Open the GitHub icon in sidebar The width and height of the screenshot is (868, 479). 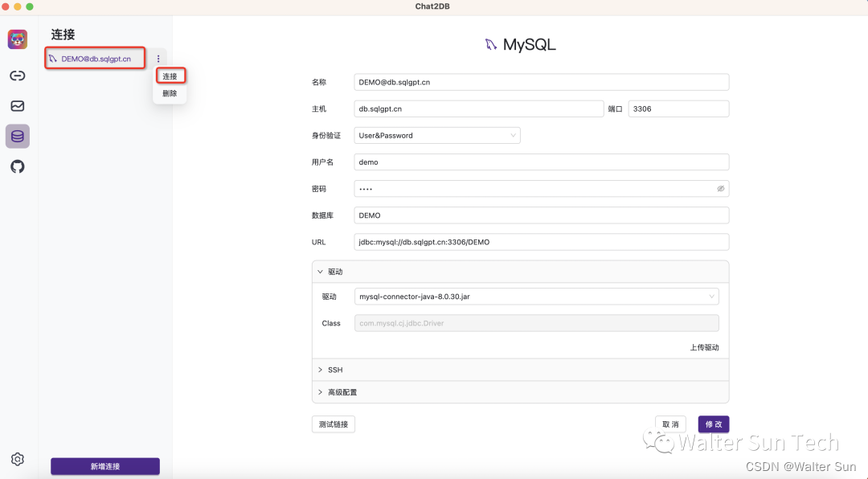coord(18,166)
